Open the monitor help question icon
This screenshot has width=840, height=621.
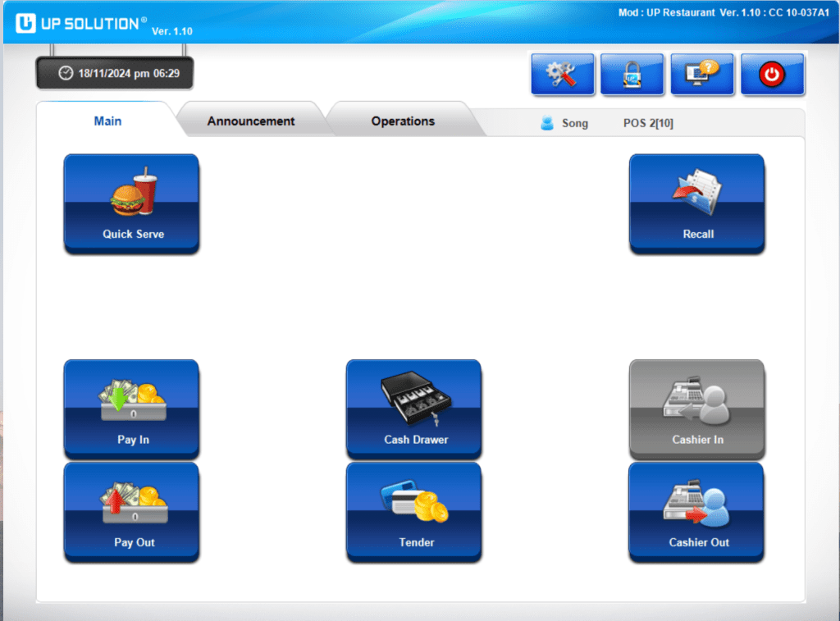pyautogui.click(x=701, y=75)
